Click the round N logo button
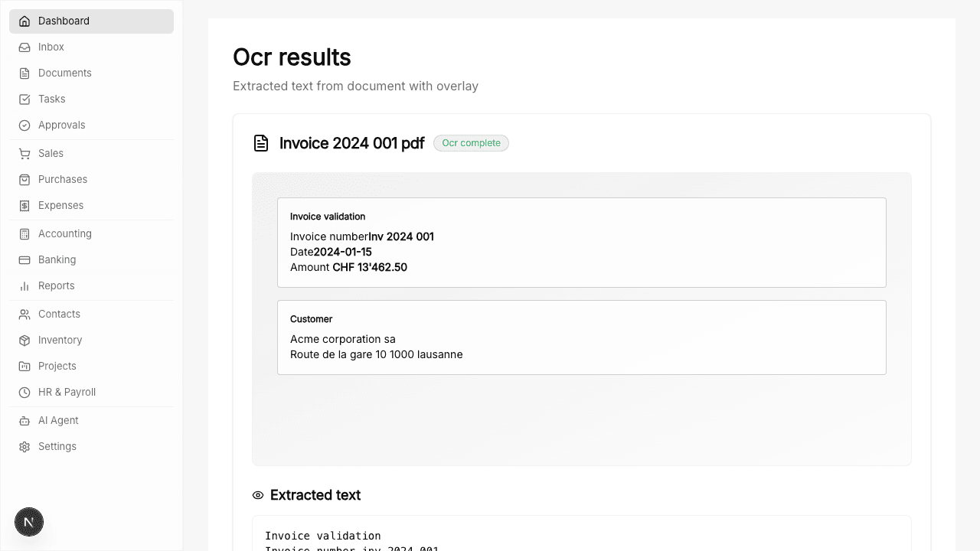Screen dimensions: 980x551 29,523
